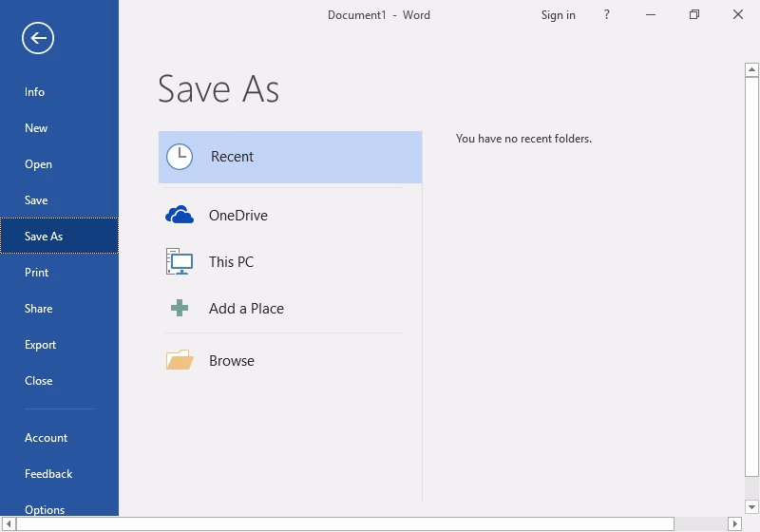Viewport: 760px width, 532px height.
Task: Choose Close in the sidebar
Action: 59,380
